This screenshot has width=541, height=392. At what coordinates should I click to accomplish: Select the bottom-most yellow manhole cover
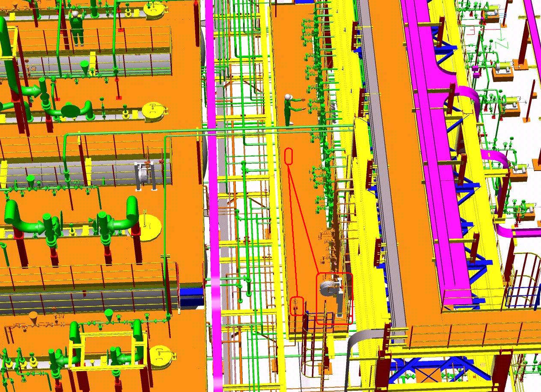(x=161, y=354)
